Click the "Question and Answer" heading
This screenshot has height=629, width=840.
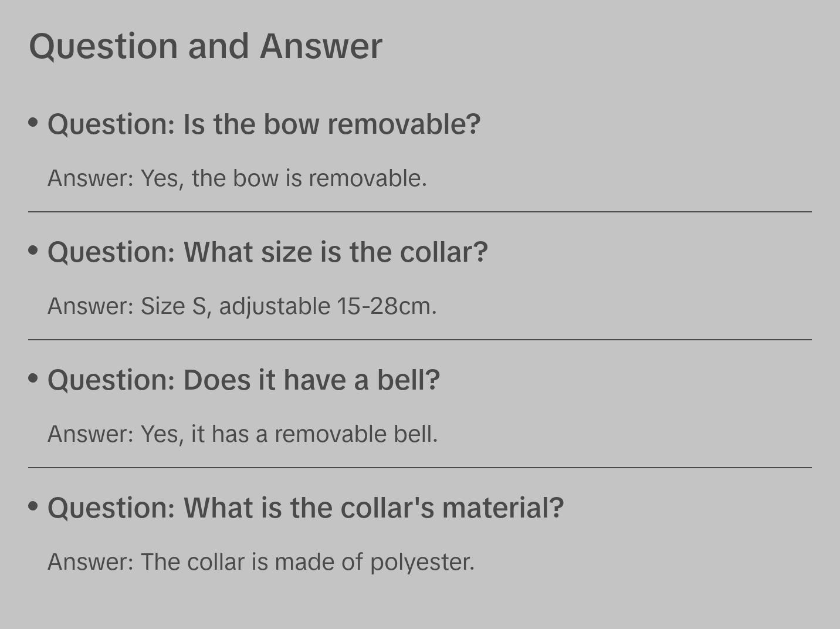coord(205,46)
